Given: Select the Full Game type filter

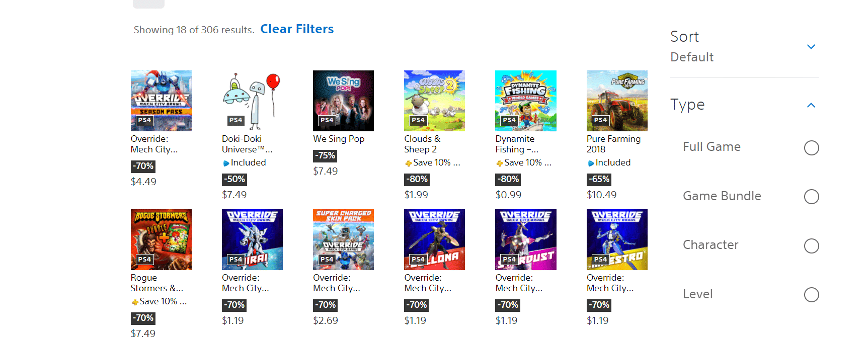Looking at the screenshot, I should tap(811, 148).
